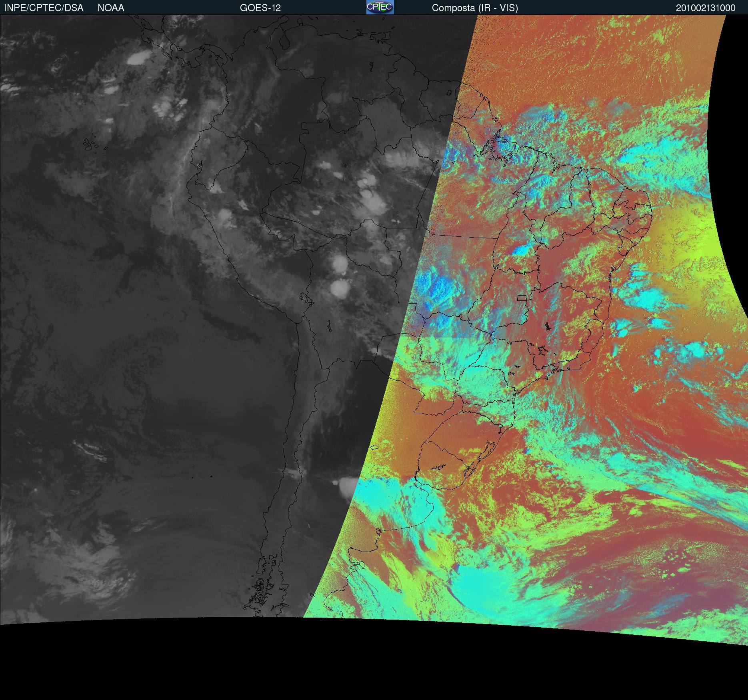Select the 201002131000 timestamp

[x=706, y=8]
